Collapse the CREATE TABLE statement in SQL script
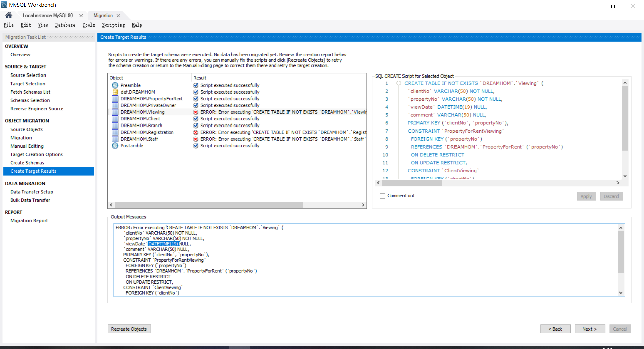The width and height of the screenshot is (644, 349). pyautogui.click(x=399, y=83)
